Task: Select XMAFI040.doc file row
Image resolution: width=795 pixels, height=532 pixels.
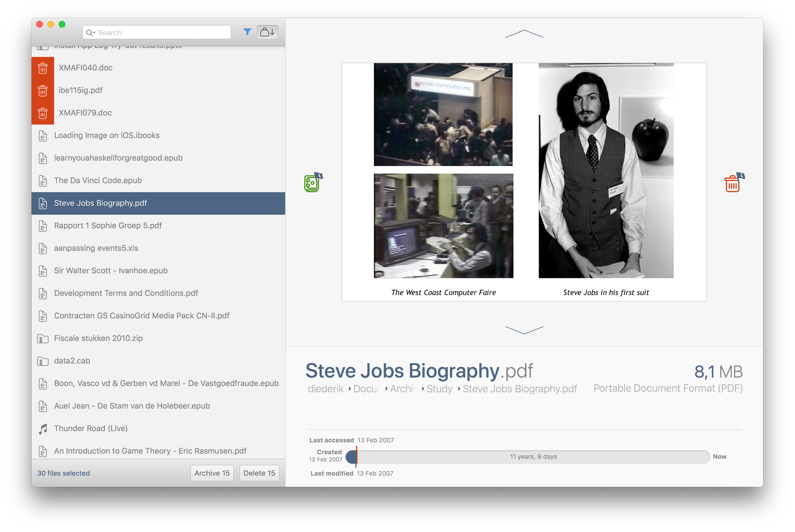Action: point(158,68)
